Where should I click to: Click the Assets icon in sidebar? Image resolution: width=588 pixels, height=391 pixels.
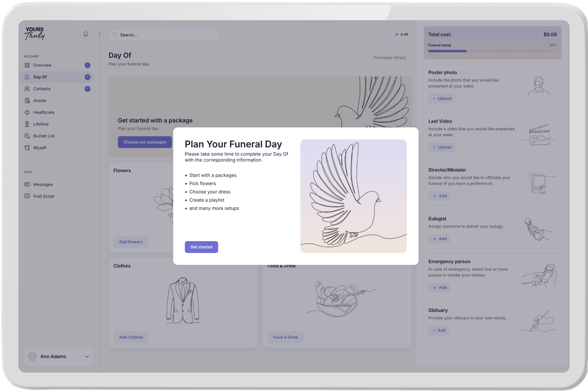click(27, 101)
